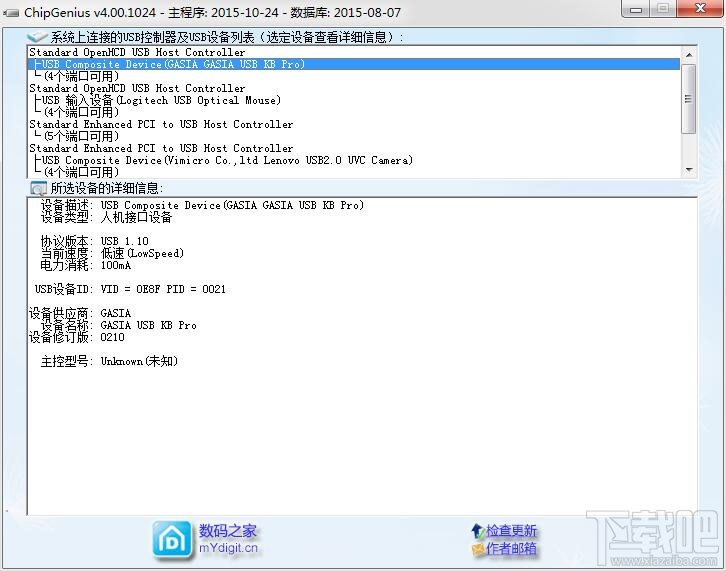Screen dimensions: 726x571
Task: Click the VID = 0E8F PID = 0021 text
Action: click(163, 289)
